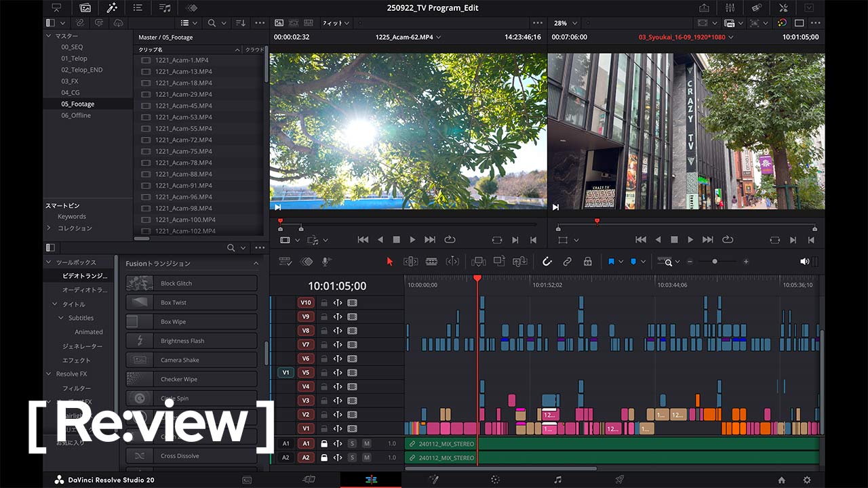Open the Effects panel wand icon

[111, 8]
